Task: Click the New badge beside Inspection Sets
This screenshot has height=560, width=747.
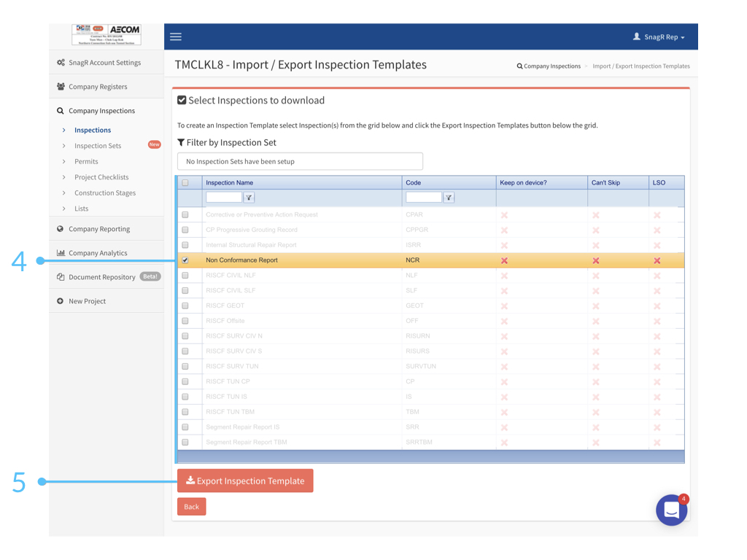Action: pos(155,144)
